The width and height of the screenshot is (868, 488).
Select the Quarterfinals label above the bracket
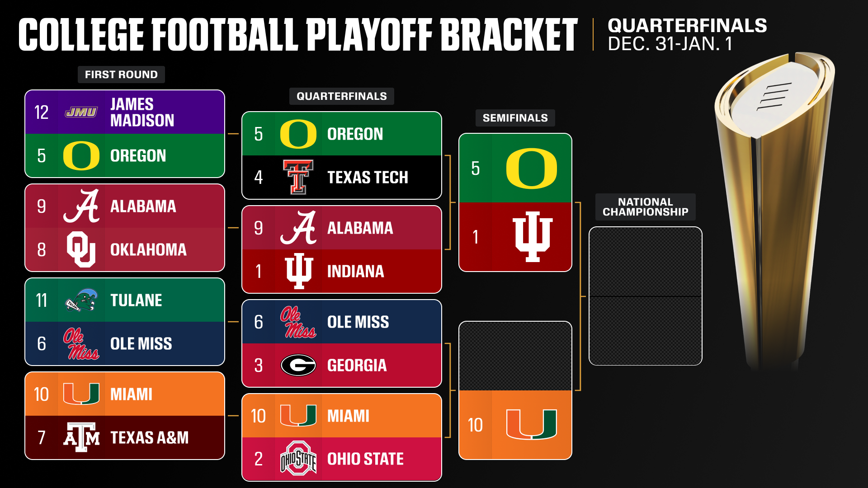341,96
